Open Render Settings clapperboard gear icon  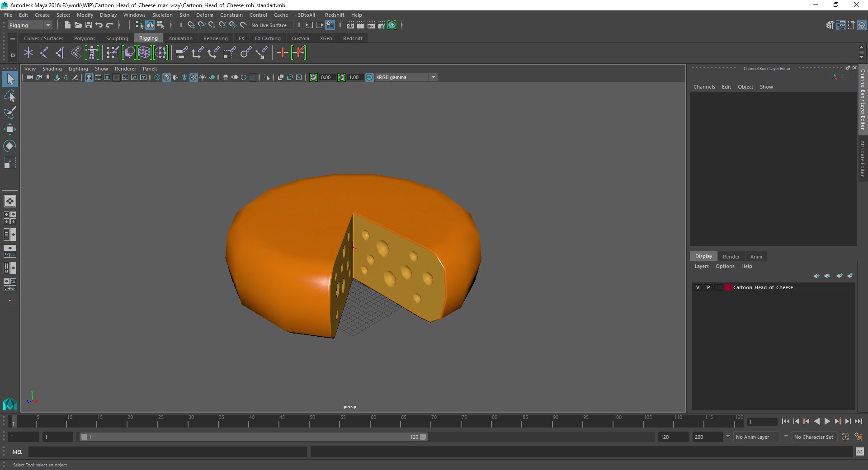click(382, 25)
